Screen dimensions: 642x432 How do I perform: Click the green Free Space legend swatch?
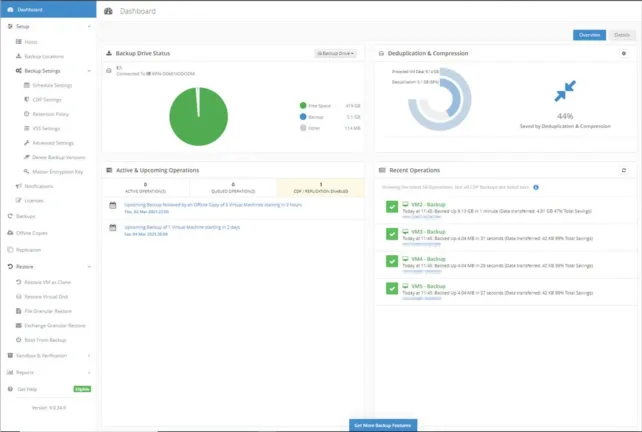click(302, 104)
